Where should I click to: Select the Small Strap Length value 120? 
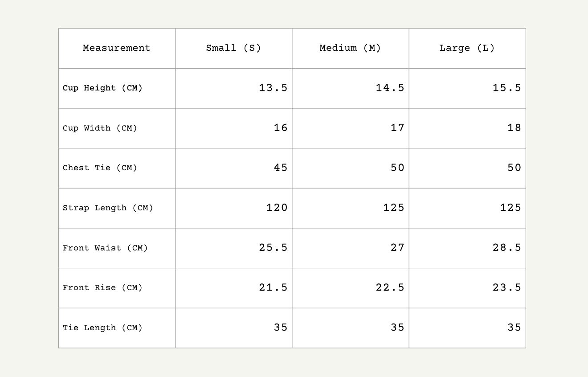[x=277, y=208]
